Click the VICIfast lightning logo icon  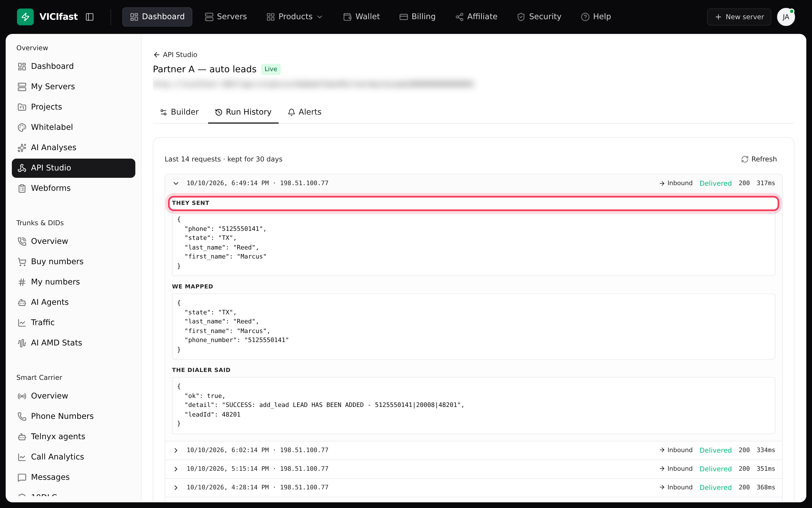25,17
